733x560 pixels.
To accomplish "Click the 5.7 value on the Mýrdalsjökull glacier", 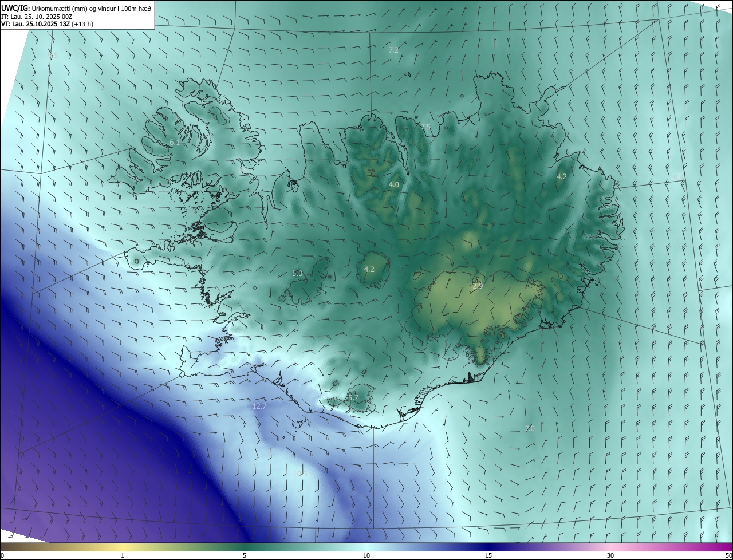I will click(x=353, y=397).
